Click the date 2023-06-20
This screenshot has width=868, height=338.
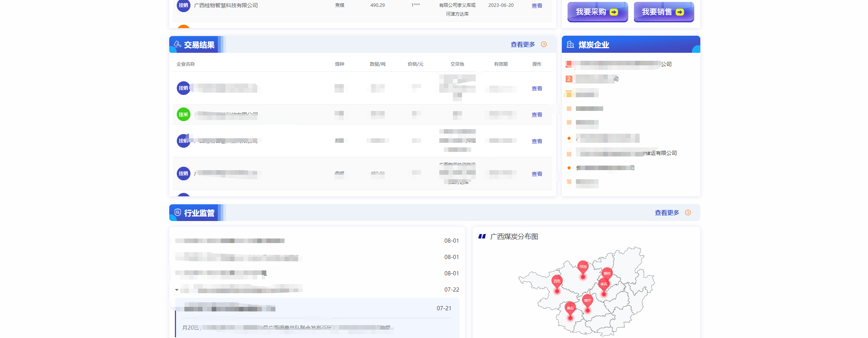click(501, 5)
